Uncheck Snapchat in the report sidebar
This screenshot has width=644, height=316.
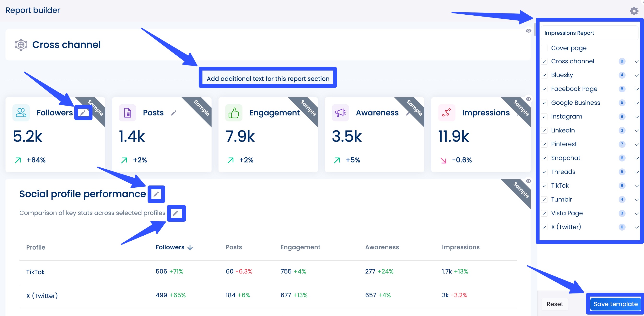point(544,158)
